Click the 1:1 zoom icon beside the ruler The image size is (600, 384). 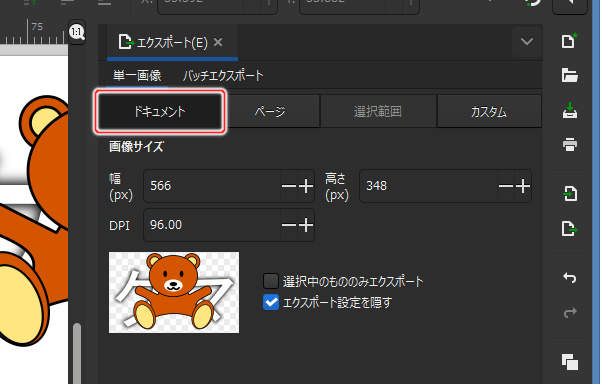pyautogui.click(x=77, y=32)
